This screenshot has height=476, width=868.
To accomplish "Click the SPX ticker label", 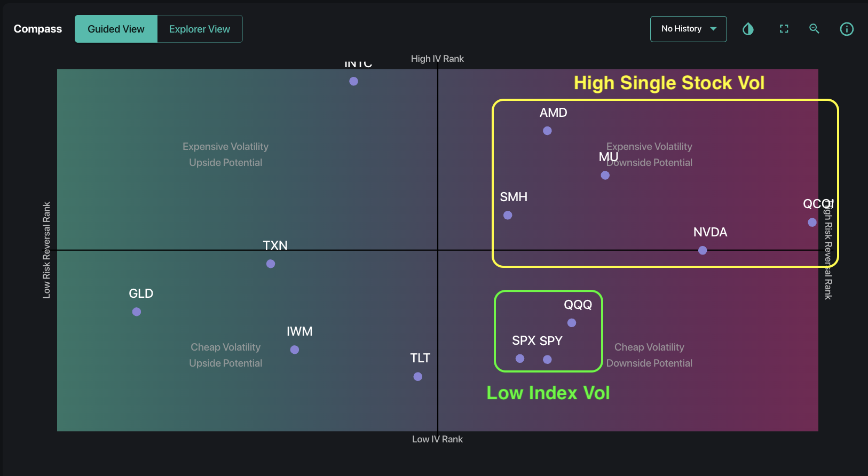I will point(524,340).
